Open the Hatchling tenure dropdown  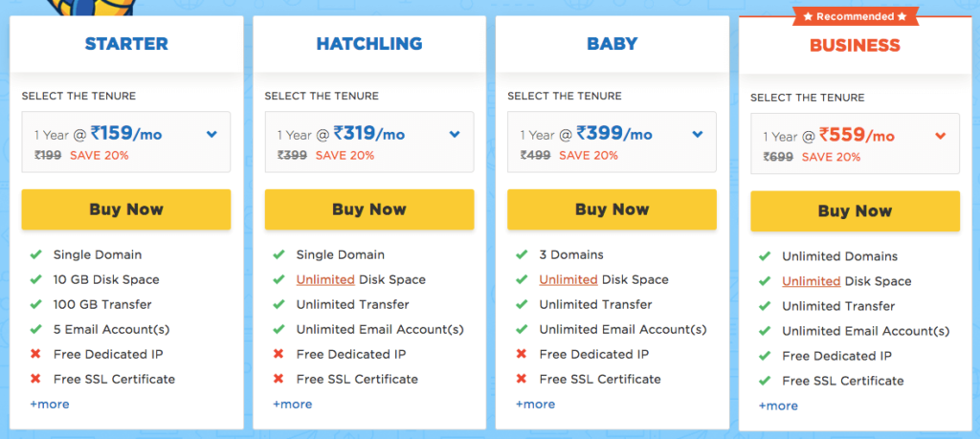369,142
